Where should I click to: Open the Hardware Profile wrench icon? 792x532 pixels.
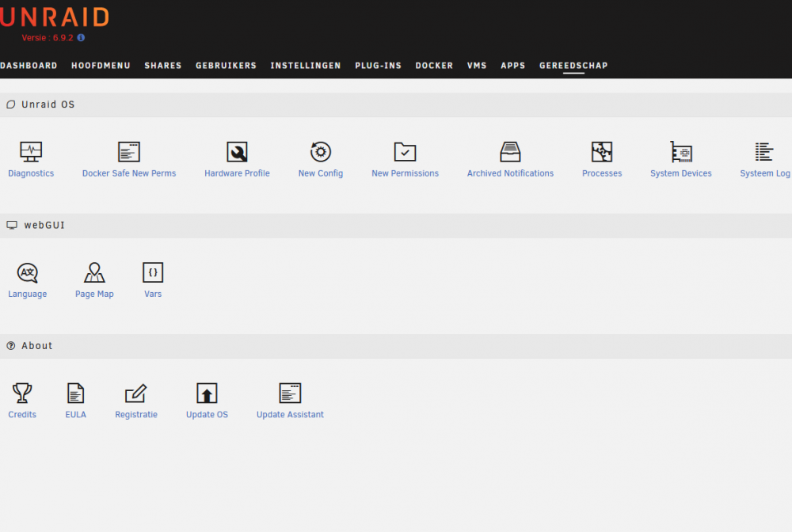pyautogui.click(x=237, y=151)
